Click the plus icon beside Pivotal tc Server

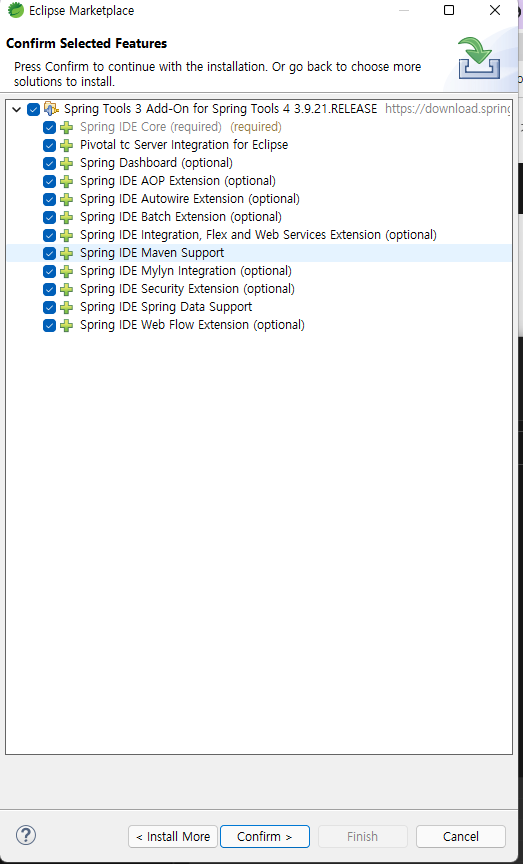[67, 145]
